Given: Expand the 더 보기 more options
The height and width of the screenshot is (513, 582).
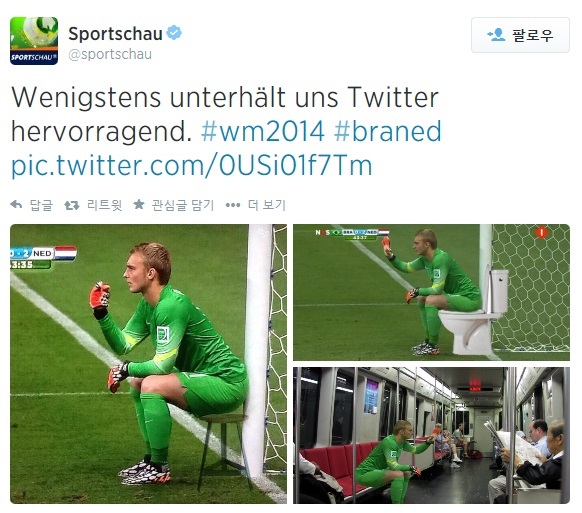Looking at the screenshot, I should point(267,205).
